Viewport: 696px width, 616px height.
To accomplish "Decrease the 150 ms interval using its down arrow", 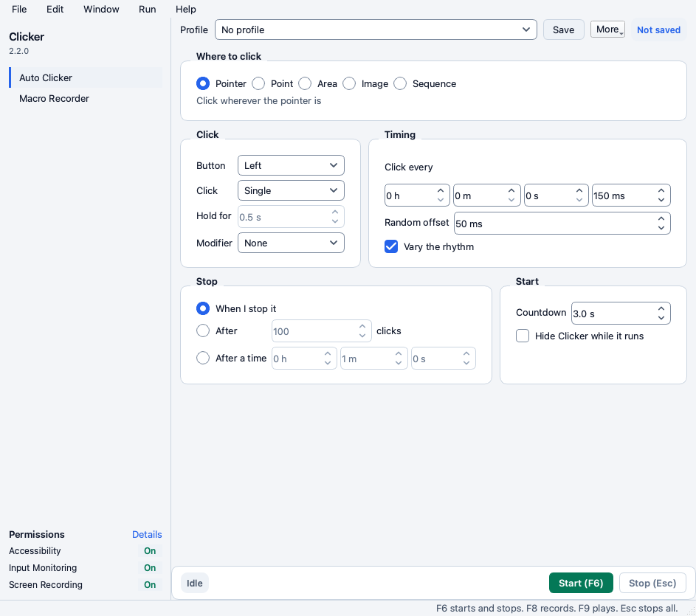I will point(661,200).
